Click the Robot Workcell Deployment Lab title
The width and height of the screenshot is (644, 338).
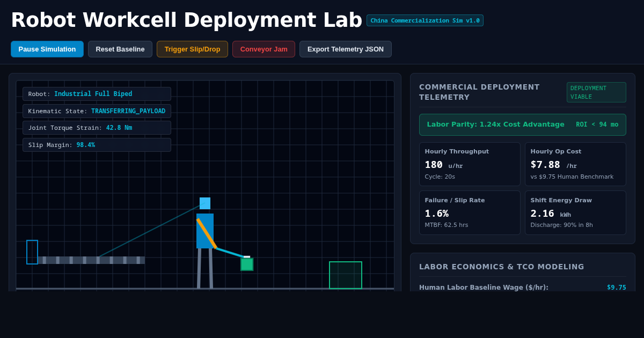(186, 20)
